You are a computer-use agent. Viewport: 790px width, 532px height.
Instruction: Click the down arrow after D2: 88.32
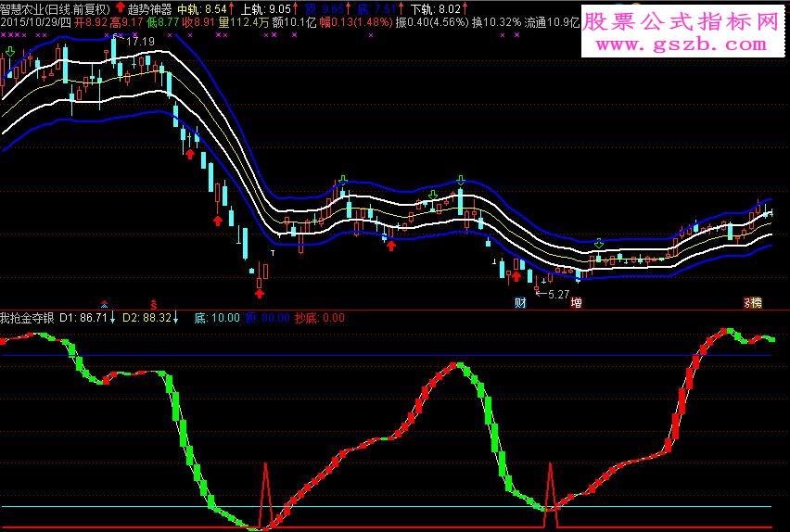pyautogui.click(x=176, y=317)
